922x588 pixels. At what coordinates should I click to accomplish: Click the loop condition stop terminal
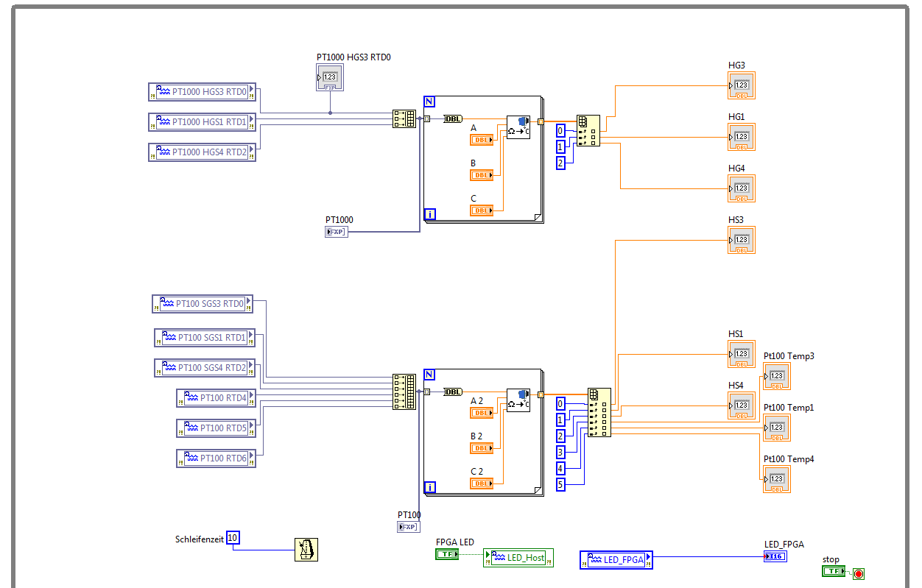(858, 573)
